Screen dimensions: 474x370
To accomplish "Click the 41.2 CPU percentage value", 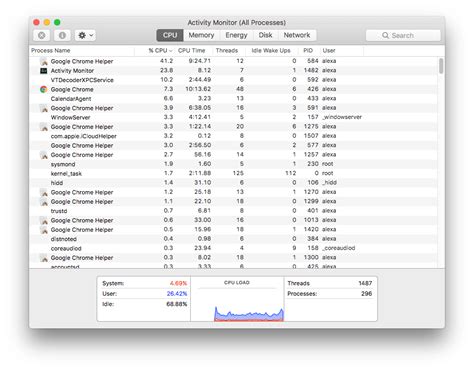I will point(166,61).
